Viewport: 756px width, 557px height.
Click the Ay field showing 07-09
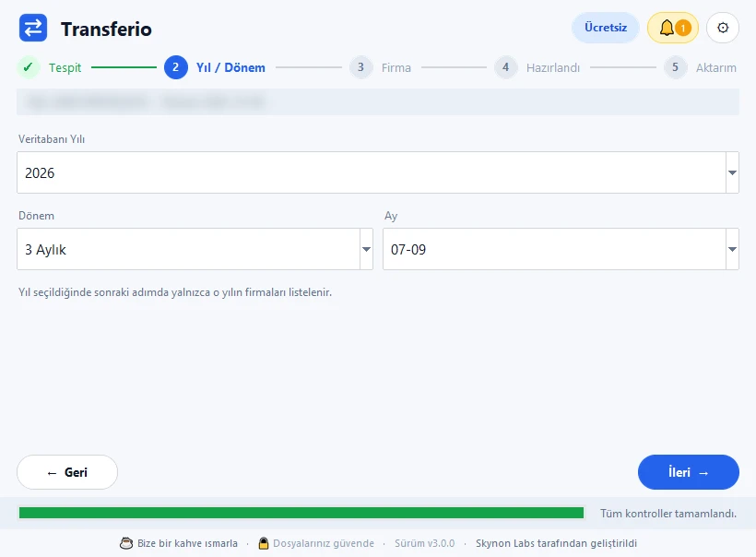pos(561,249)
